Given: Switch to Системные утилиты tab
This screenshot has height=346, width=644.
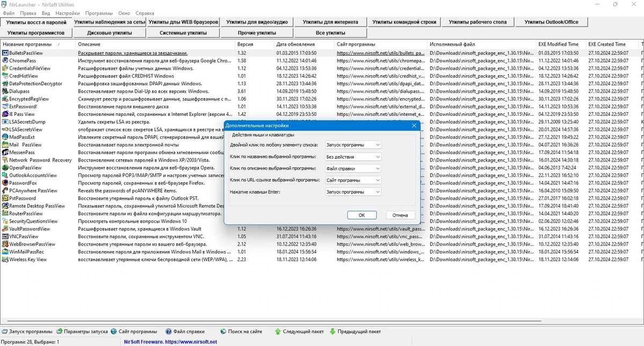Looking at the screenshot, I should 183,33.
